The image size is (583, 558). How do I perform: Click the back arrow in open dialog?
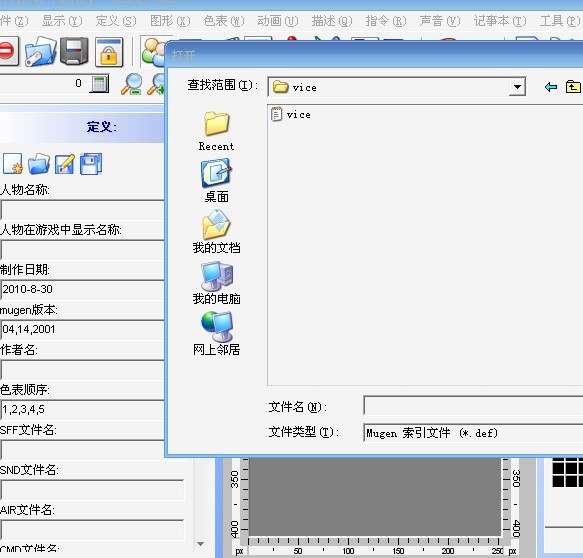551,87
